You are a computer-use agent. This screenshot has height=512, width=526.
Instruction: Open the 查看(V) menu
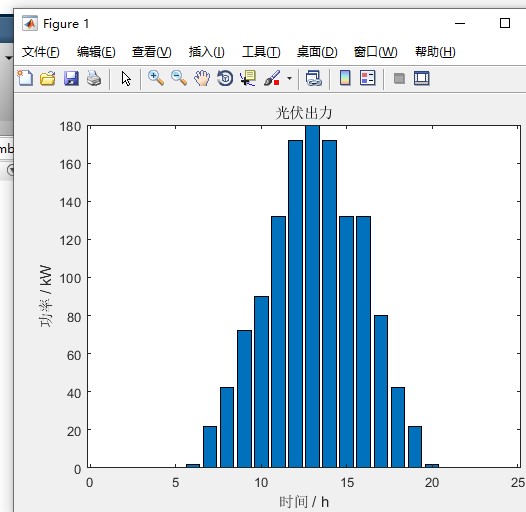[x=152, y=52]
